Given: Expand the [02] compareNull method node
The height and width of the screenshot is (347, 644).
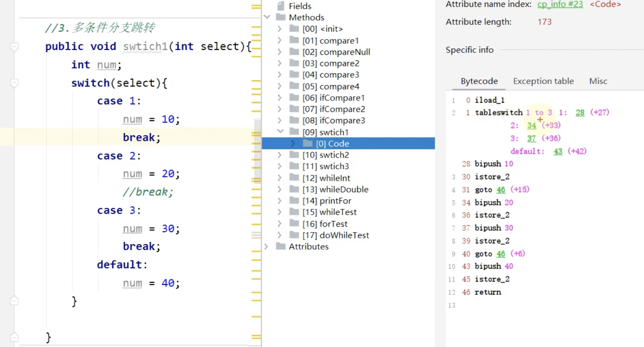Looking at the screenshot, I should (x=280, y=52).
